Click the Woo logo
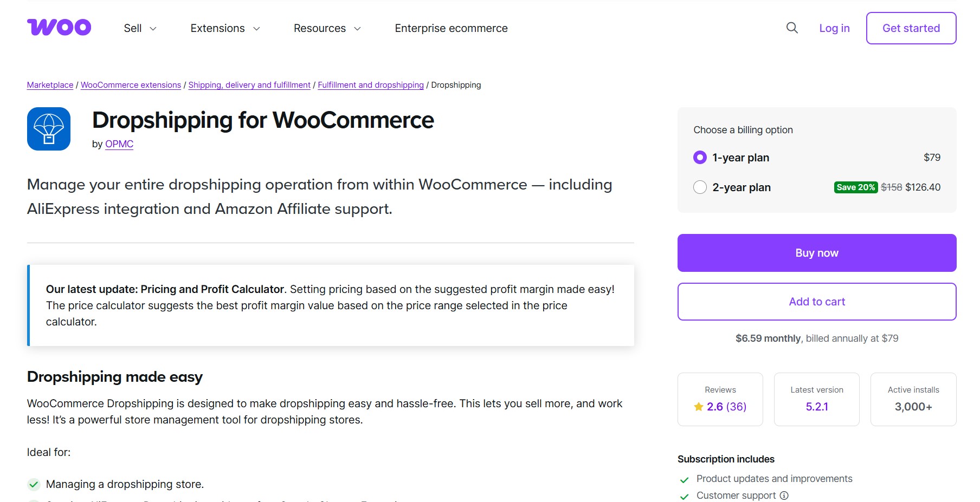 59,27
